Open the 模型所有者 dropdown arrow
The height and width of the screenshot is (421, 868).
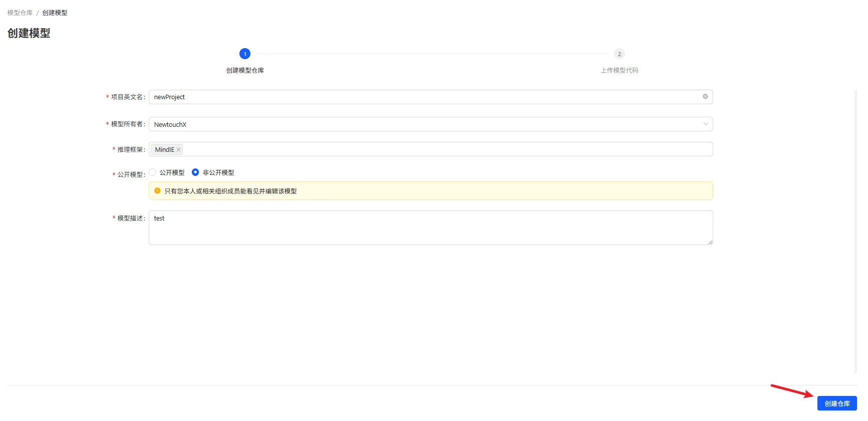[x=706, y=124]
